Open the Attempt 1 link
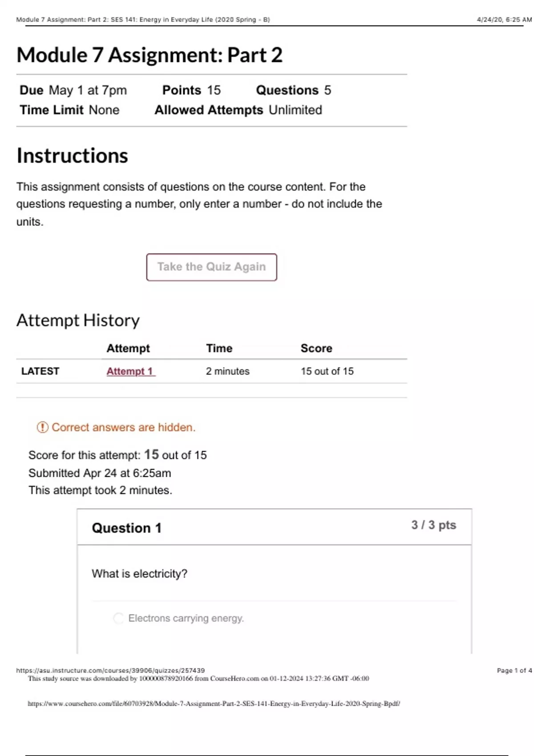The width and height of the screenshot is (534, 756). pos(130,371)
